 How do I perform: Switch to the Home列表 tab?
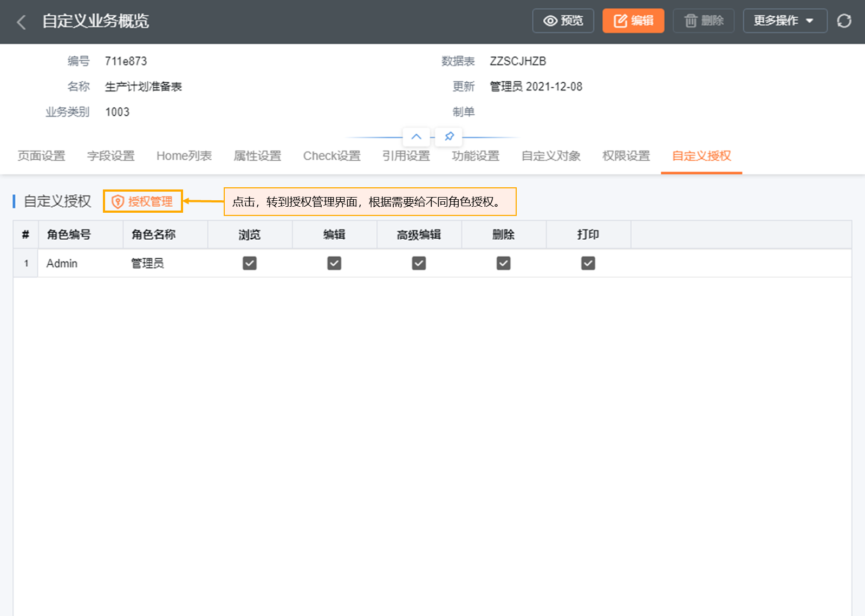tap(184, 156)
